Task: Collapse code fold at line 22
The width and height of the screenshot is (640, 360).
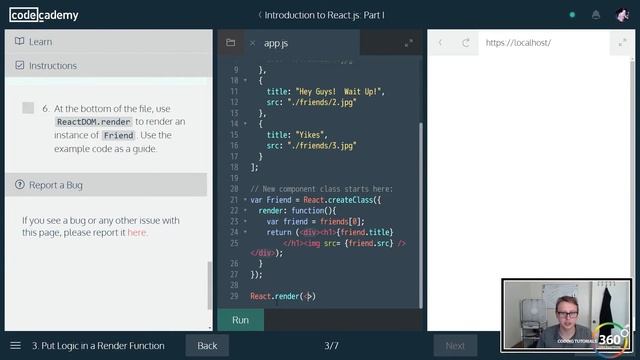Action: (x=245, y=210)
